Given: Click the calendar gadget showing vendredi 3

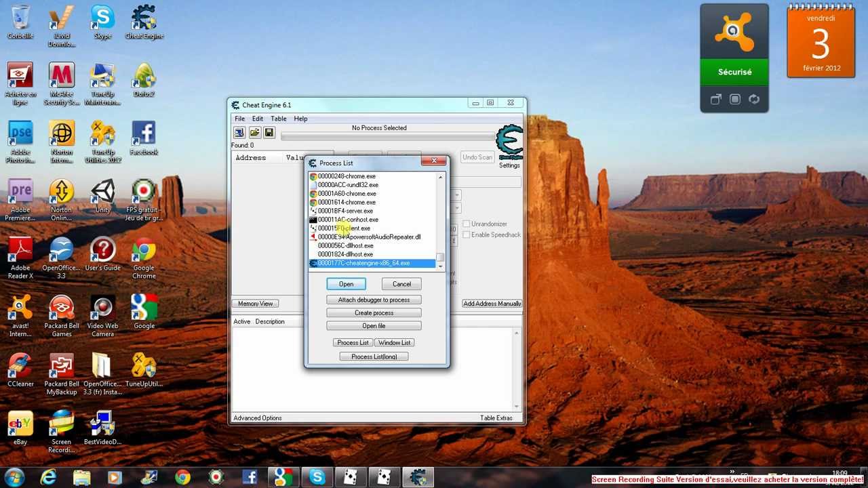Looking at the screenshot, I should (x=821, y=41).
